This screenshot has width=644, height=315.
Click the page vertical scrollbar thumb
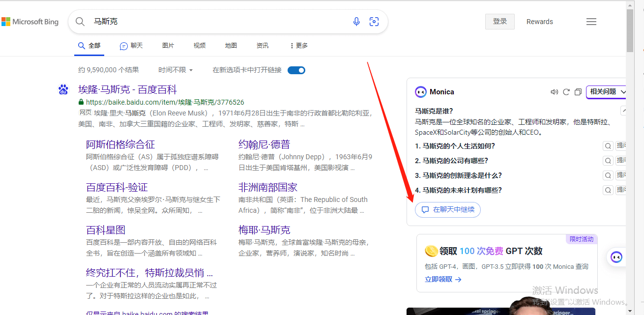(x=630, y=30)
